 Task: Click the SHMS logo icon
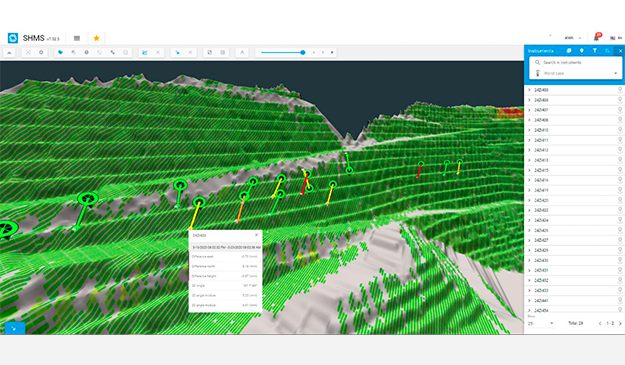pos(13,38)
